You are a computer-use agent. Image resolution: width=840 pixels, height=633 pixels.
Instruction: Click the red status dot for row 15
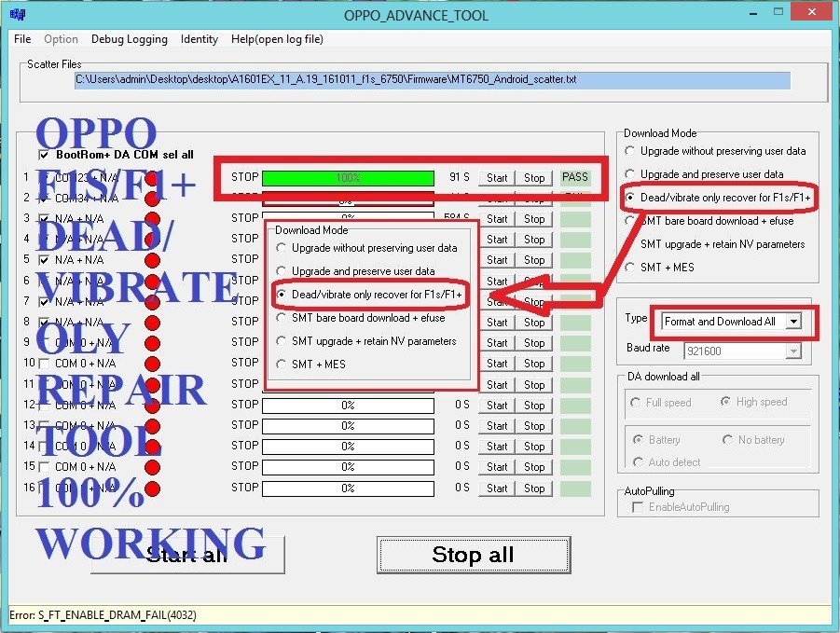click(x=153, y=467)
